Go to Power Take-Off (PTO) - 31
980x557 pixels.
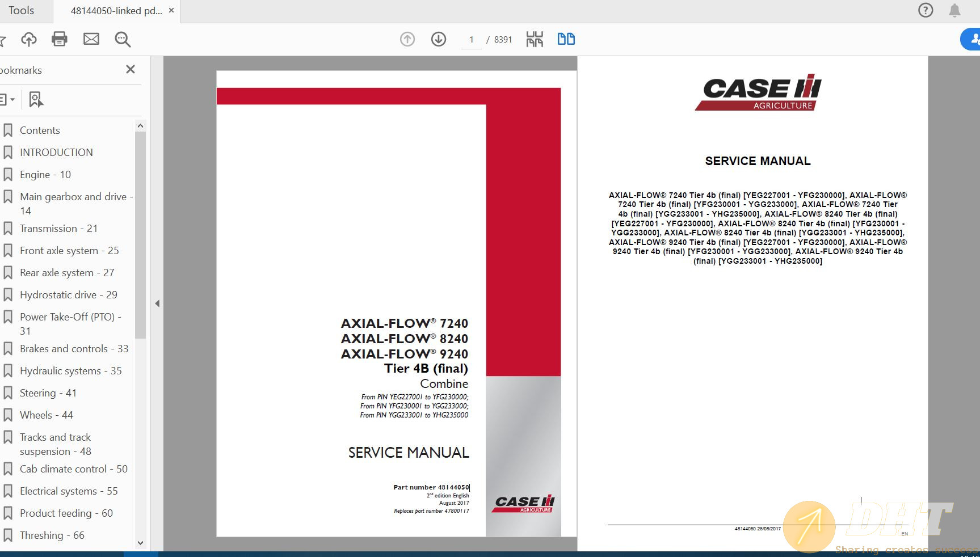[70, 324]
